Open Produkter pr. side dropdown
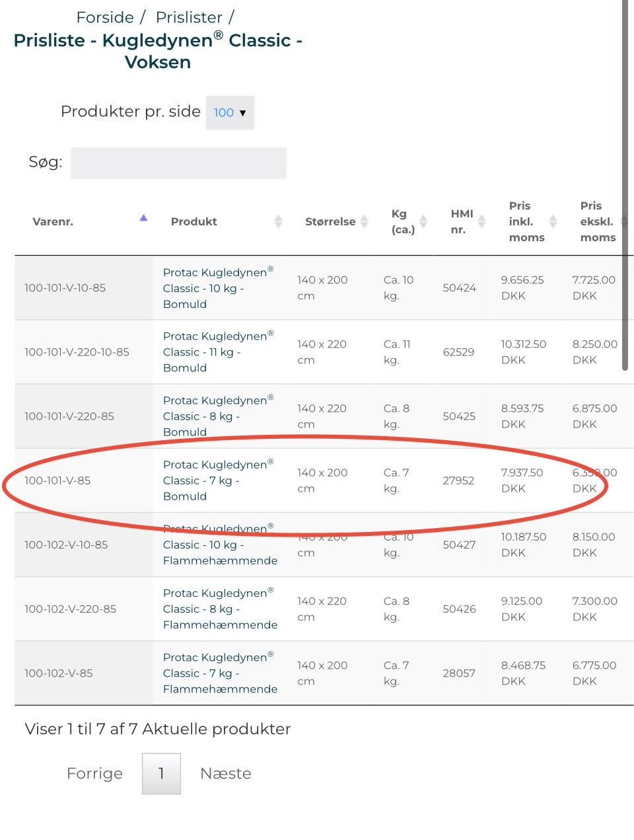 pyautogui.click(x=230, y=112)
